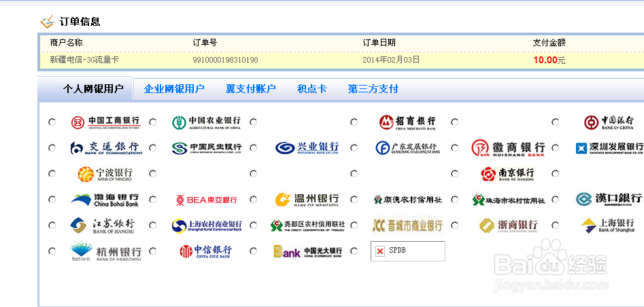This screenshot has width=644, height=307.
Task: Click the 尧都区农村信用联社 logo
Action: tap(307, 225)
